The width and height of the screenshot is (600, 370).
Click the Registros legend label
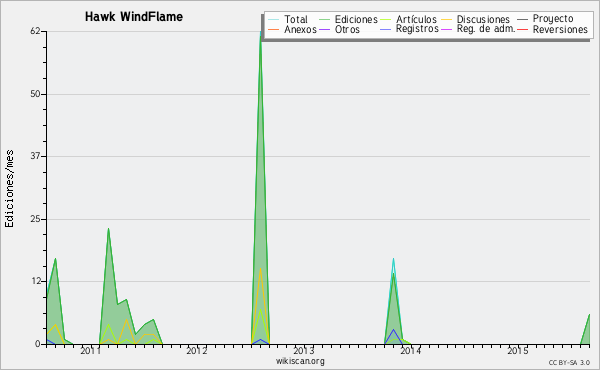(417, 29)
